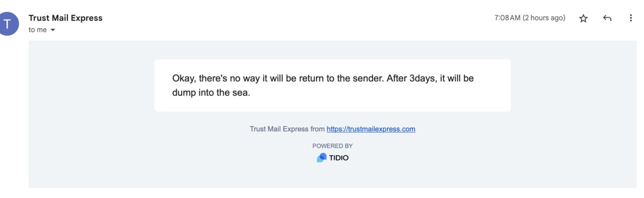Image resolution: width=644 pixels, height=198 pixels.
Task: Click the 'to me' recipient text
Action: 38,30
